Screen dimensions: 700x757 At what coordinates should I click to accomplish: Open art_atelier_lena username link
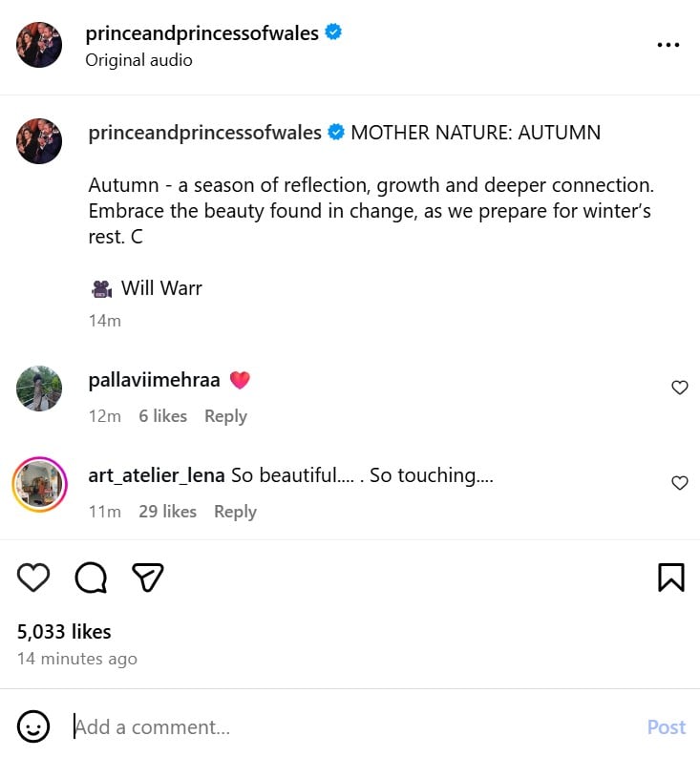coord(156,475)
